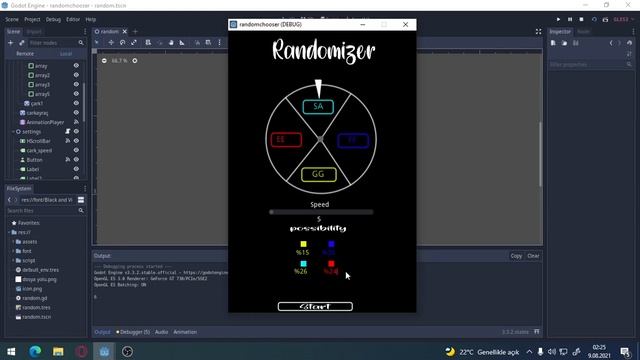
Task: Select the Ruler mode tool
Action: 182,42
